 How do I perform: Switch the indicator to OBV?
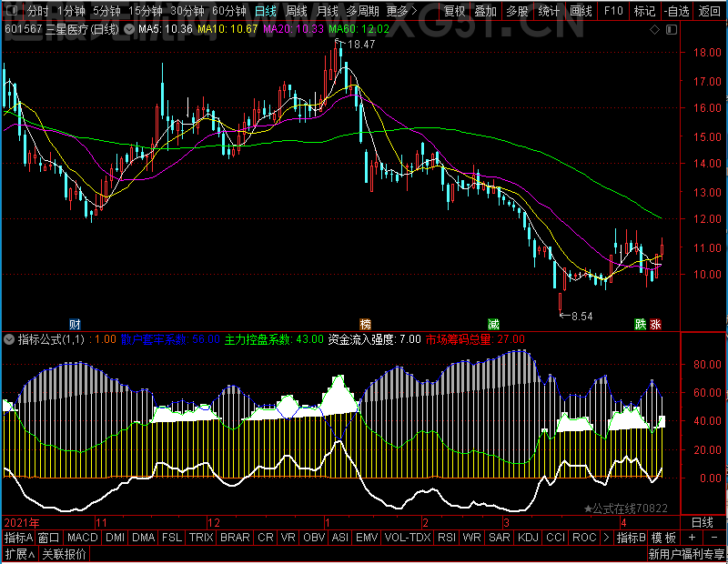314,537
